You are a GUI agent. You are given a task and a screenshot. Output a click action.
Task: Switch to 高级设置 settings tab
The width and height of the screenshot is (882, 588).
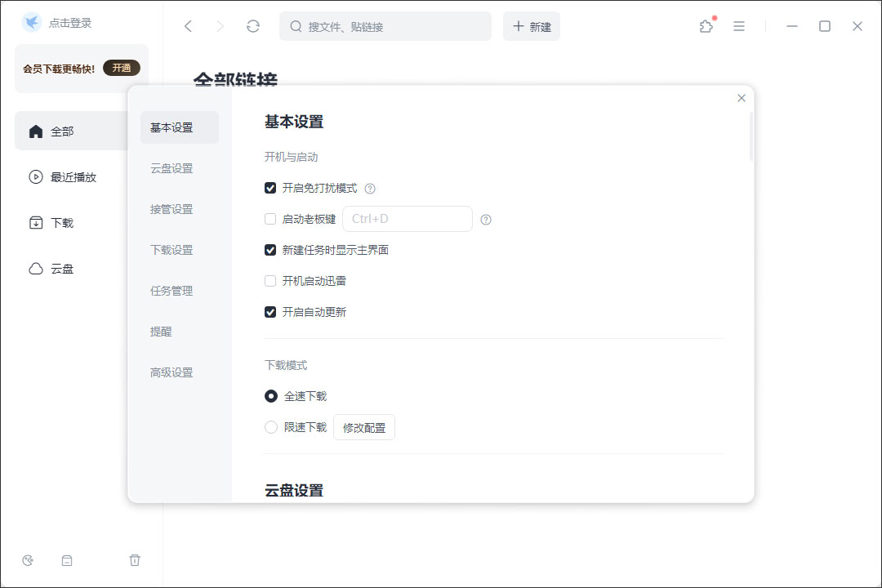[171, 372]
